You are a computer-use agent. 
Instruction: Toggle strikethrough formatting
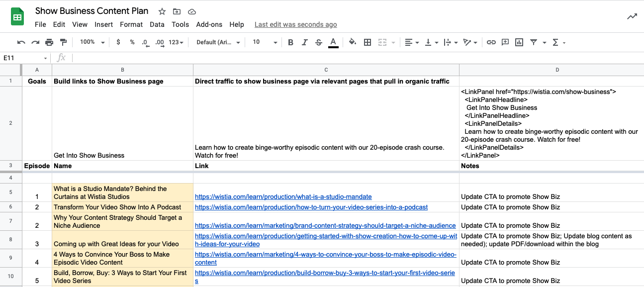pos(319,42)
